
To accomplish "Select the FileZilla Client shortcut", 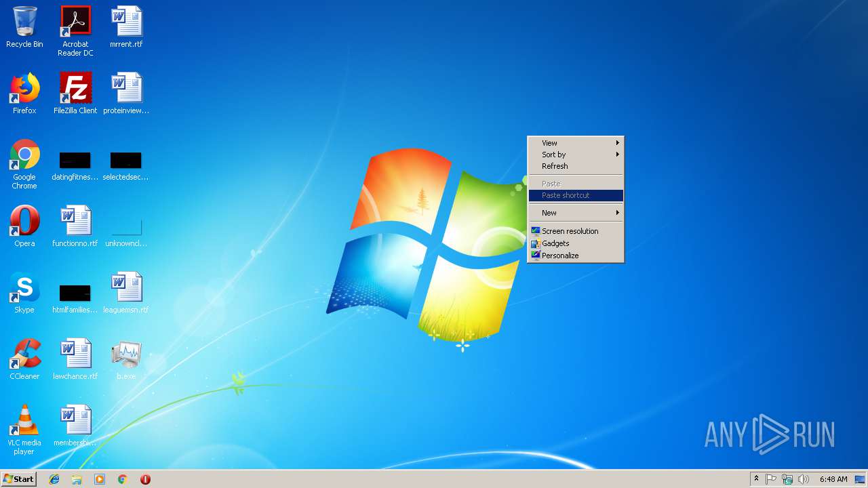I will tap(75, 94).
